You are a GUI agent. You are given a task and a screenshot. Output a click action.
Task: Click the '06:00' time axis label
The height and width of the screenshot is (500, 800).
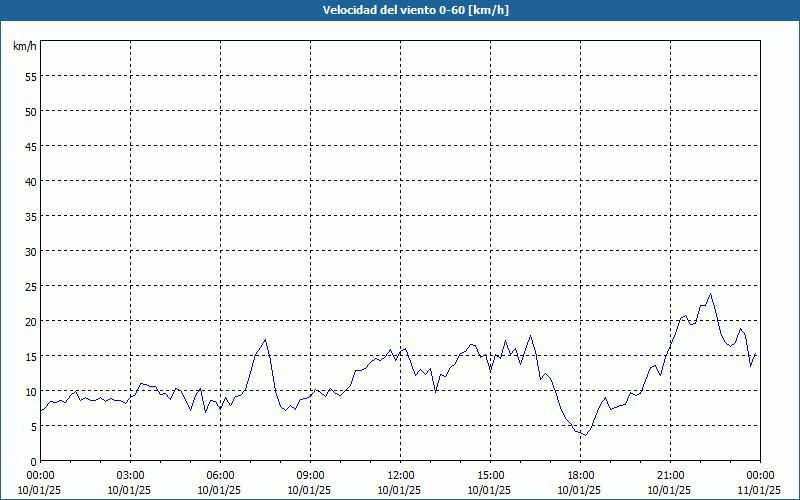coord(220,476)
